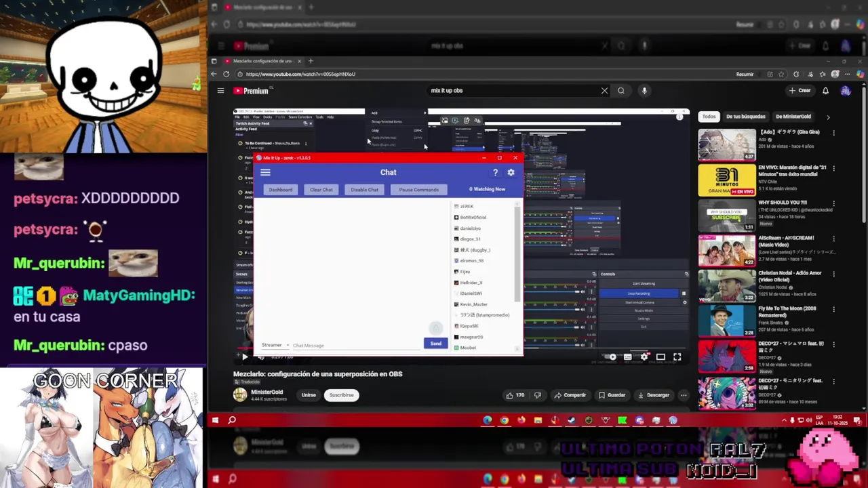Open YouTube notifications bell
Image resolution: width=868 pixels, height=488 pixels.
click(825, 90)
